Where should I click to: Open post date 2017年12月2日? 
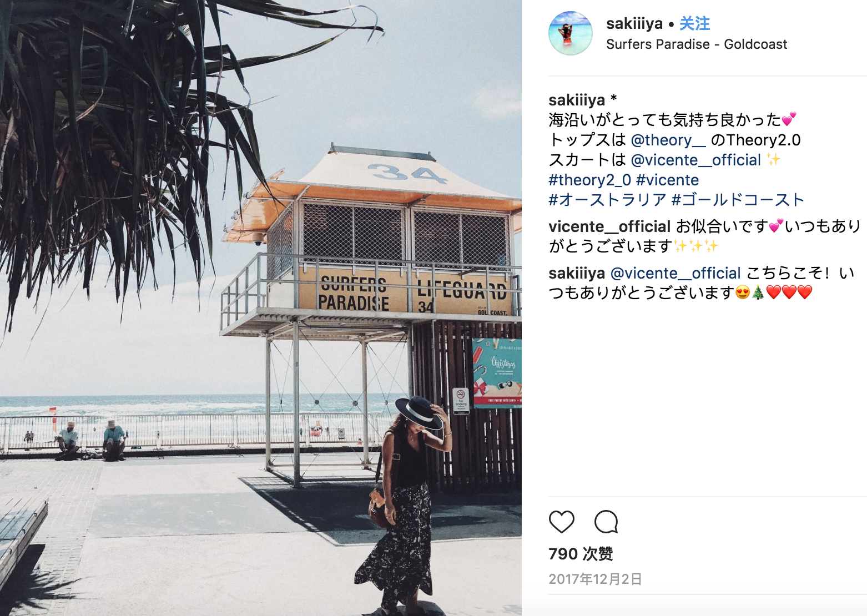pos(595,579)
